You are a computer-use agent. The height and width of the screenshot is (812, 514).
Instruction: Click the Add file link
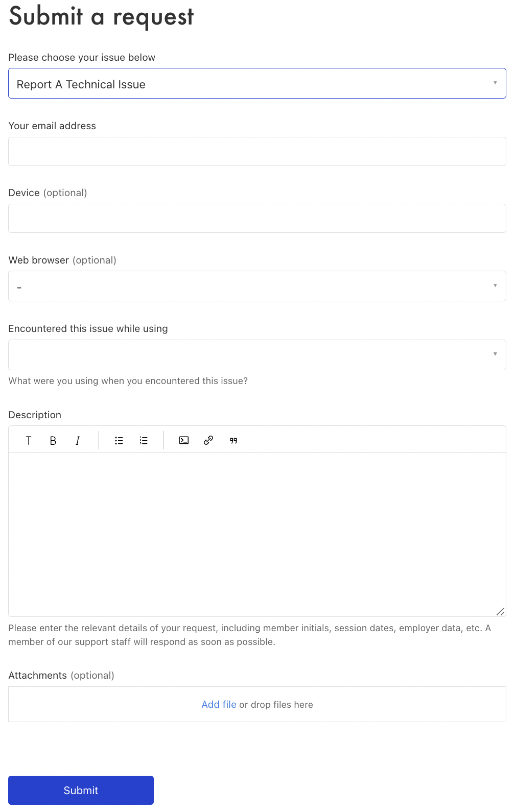[219, 704]
